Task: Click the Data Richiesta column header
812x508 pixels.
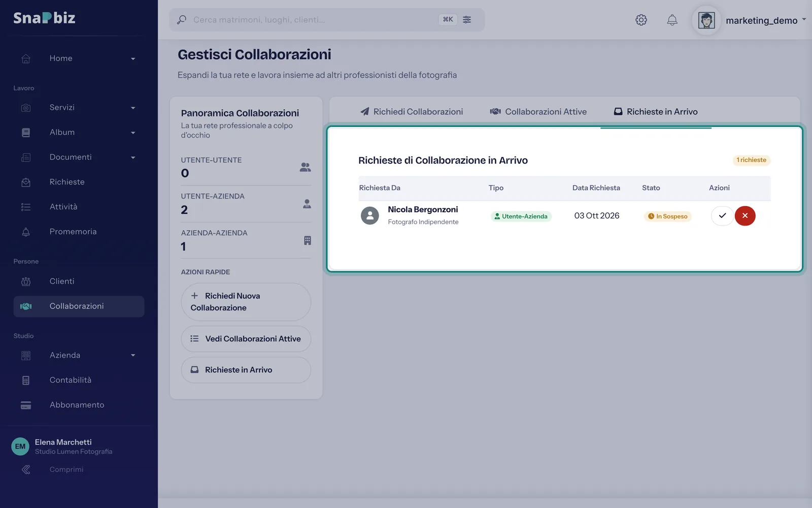Action: [x=596, y=188]
